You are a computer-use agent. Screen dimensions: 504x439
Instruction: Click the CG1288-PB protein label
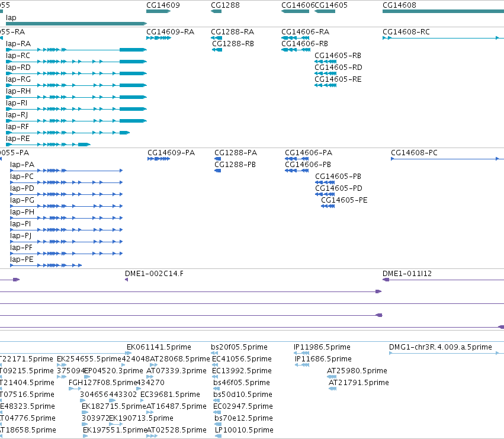coord(235,165)
